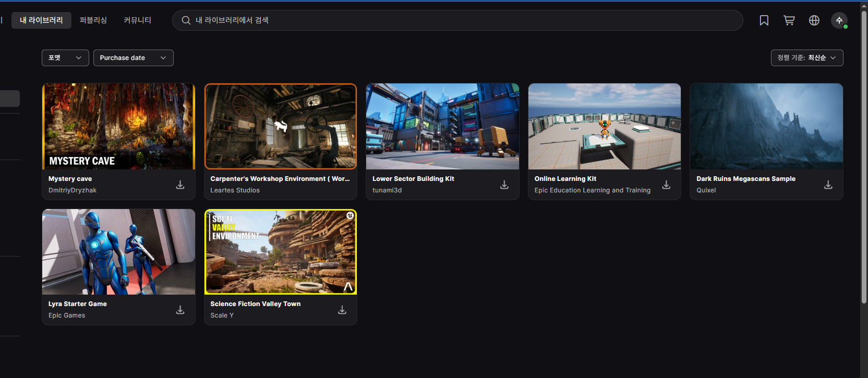Open the Carpenter's Workshop Environment thumbnail
Screen dimensions: 868x378
click(281, 126)
